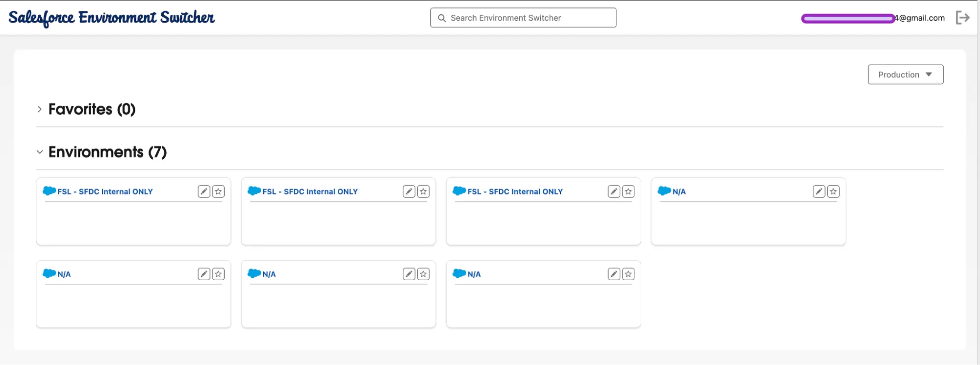Open the last N/A environment in the bottom row
The width and height of the screenshot is (980, 365).
(474, 274)
